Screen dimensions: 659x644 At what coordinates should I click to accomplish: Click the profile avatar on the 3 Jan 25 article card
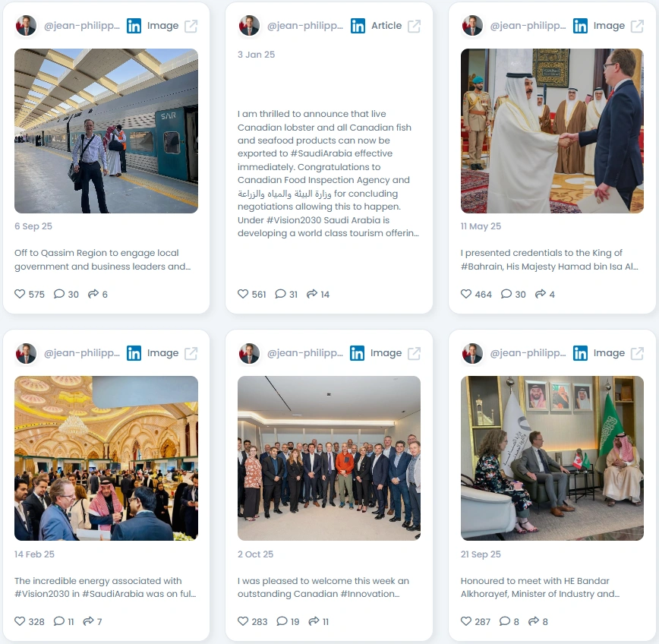point(249,26)
